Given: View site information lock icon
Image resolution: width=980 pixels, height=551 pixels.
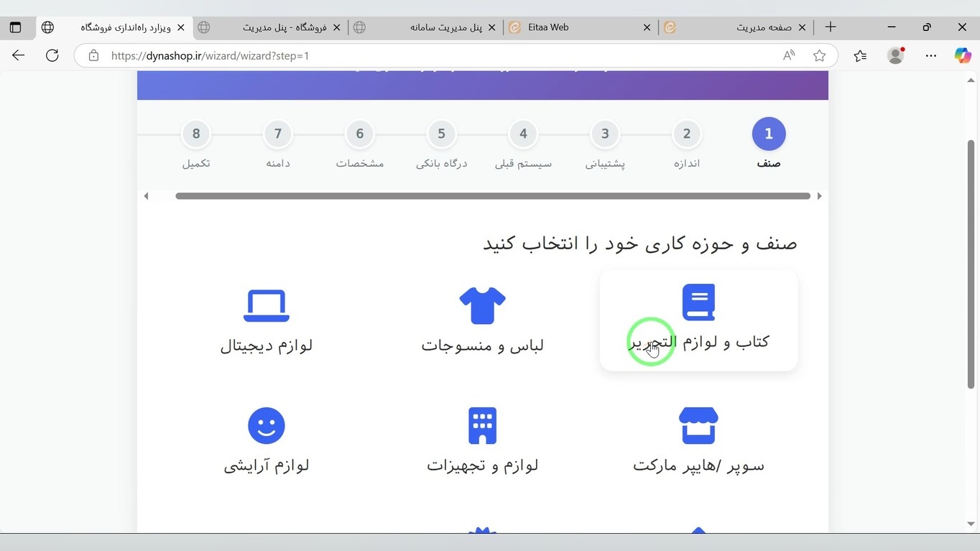Looking at the screenshot, I should 93,55.
